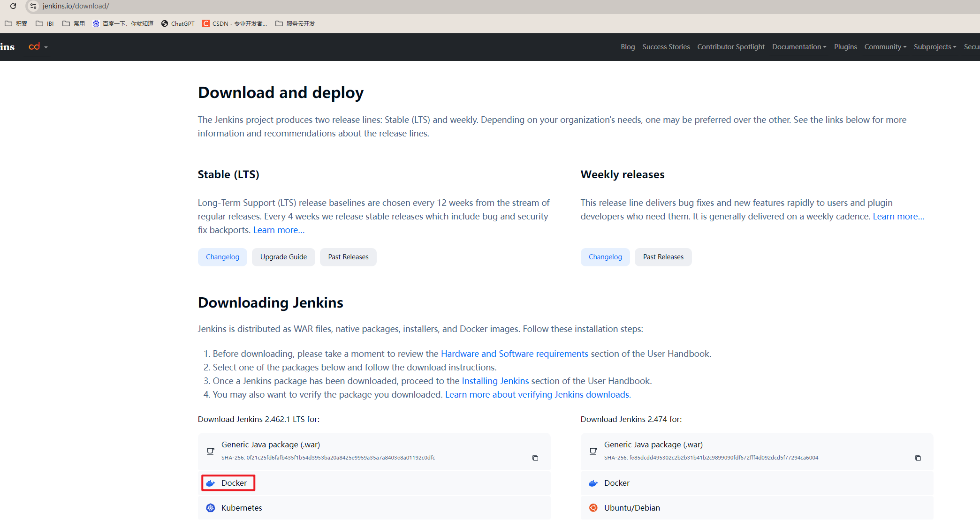
Task: Open the ChatGPT bookmark
Action: (178, 23)
